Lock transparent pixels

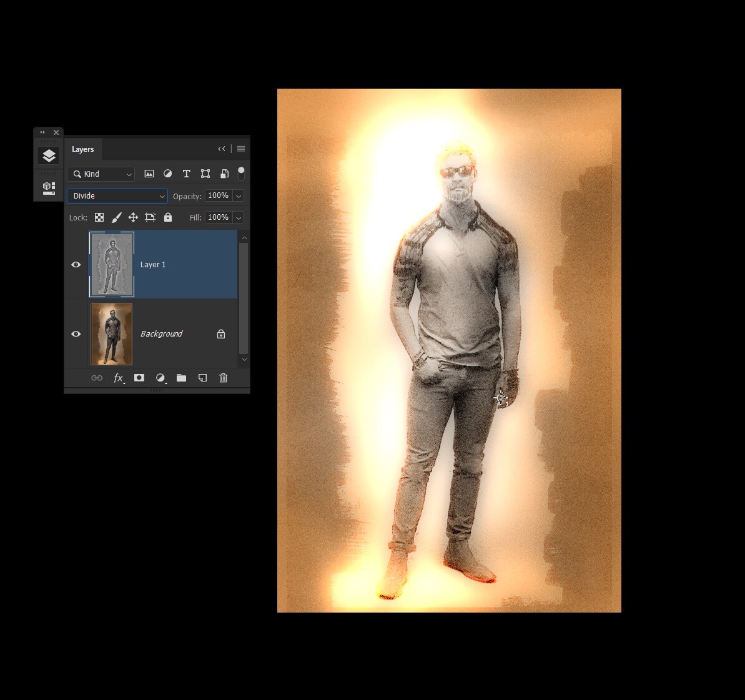point(99,218)
